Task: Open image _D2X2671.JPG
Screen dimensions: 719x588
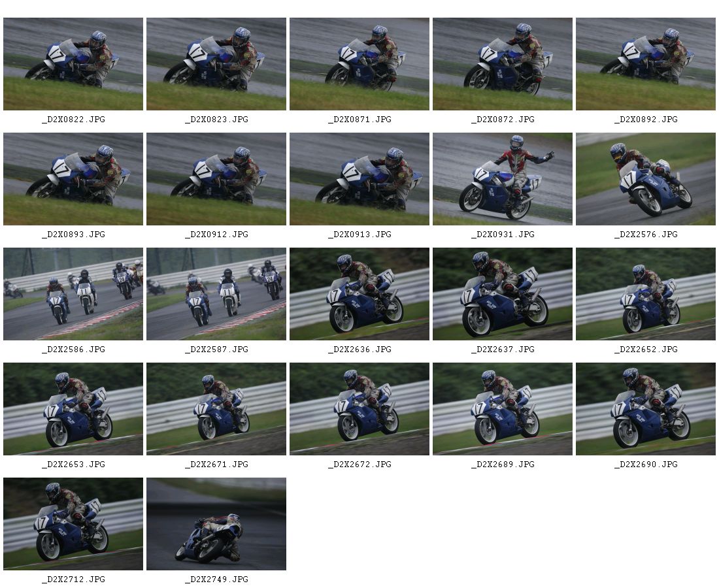Action: point(216,409)
